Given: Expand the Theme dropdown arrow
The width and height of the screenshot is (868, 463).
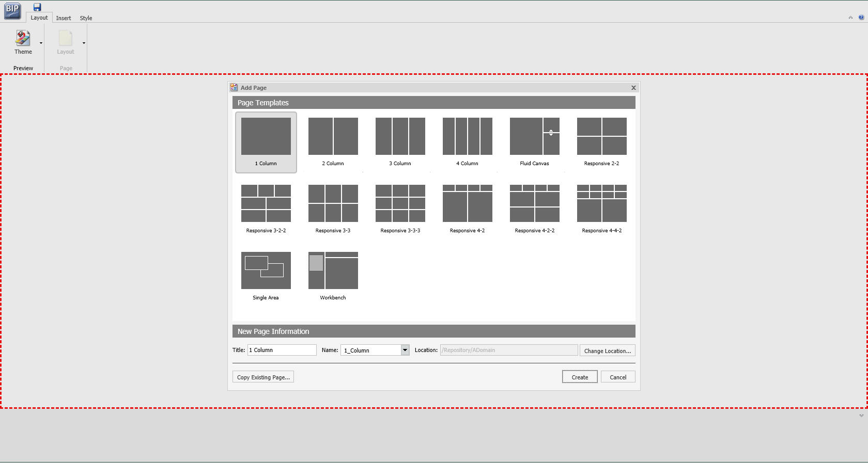Looking at the screenshot, I should (41, 43).
